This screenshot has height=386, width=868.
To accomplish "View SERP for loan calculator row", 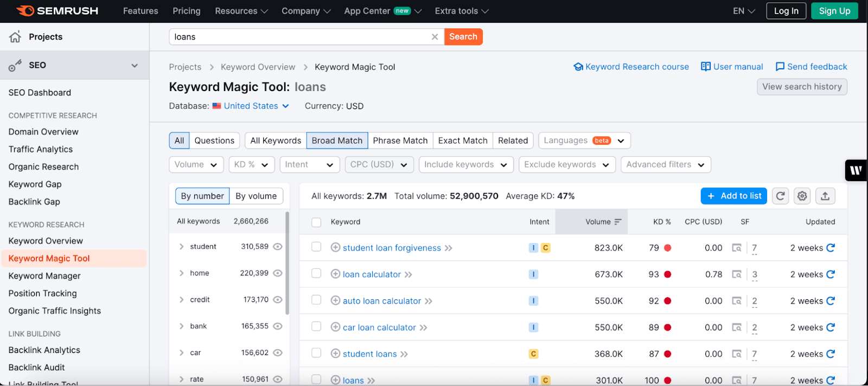I will coord(736,274).
